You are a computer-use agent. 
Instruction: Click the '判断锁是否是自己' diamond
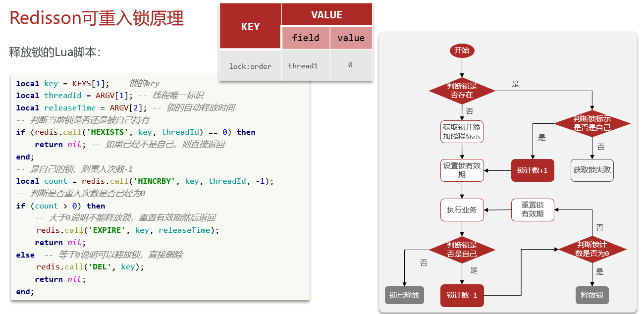[462, 250]
